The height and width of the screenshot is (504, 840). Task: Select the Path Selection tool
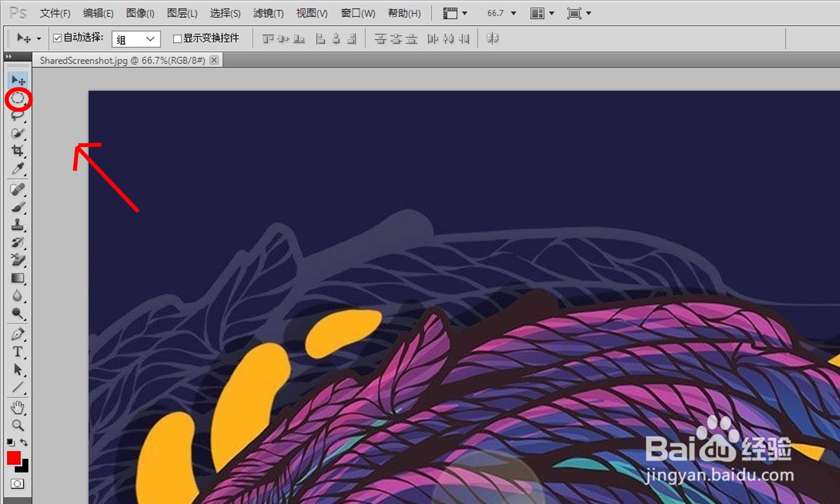point(18,370)
